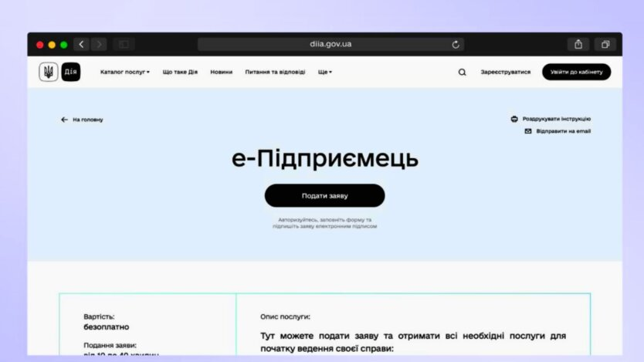Click the left arrow icon beside На головну
The image size is (644, 362).
tap(64, 120)
